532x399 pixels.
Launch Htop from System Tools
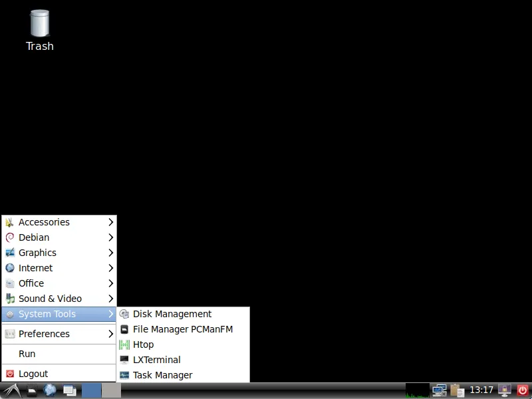coord(184,344)
